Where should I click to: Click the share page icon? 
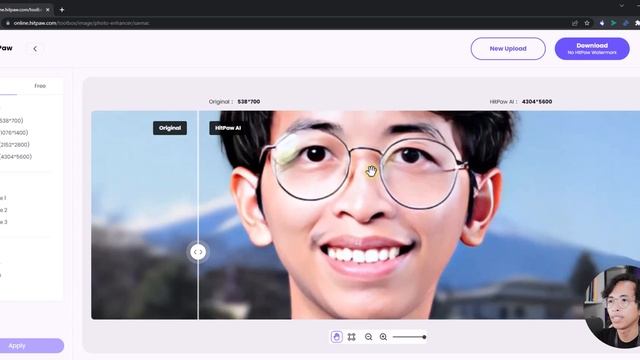pyautogui.click(x=575, y=23)
